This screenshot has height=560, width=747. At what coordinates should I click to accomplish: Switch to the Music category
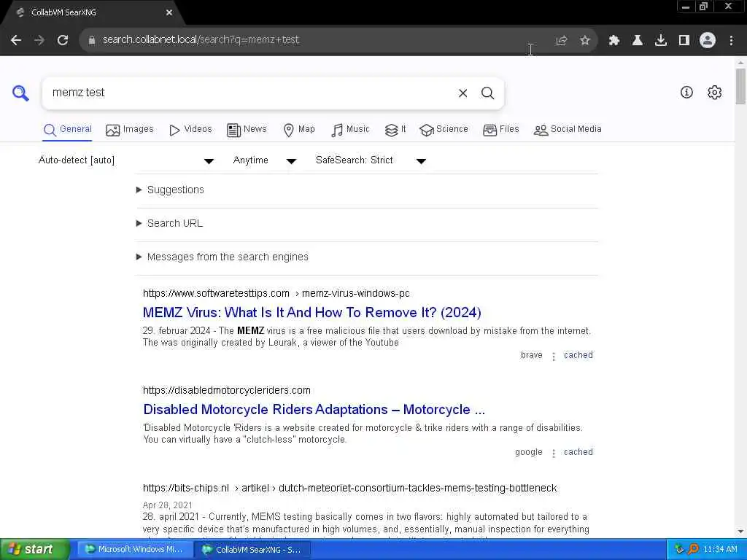coord(350,130)
